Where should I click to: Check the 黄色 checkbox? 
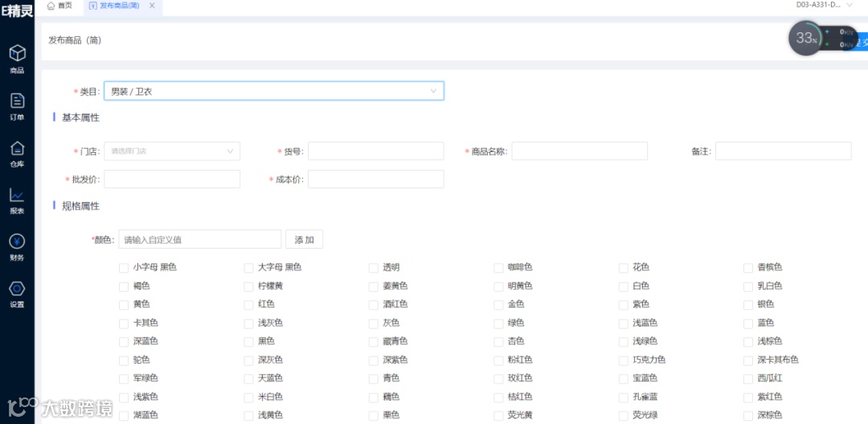pos(124,304)
